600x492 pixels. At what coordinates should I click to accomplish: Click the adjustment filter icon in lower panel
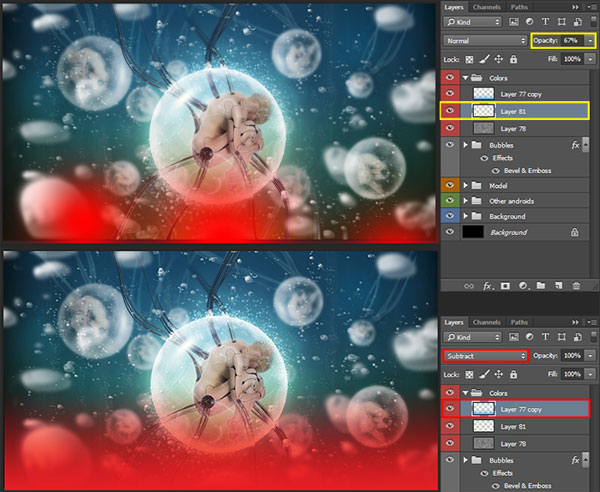530,337
